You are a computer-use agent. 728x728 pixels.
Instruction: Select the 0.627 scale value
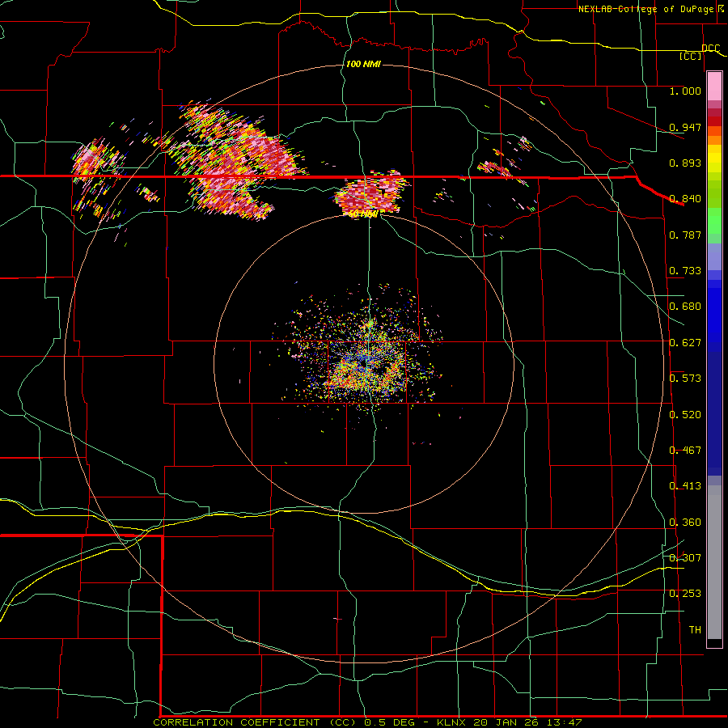click(685, 343)
